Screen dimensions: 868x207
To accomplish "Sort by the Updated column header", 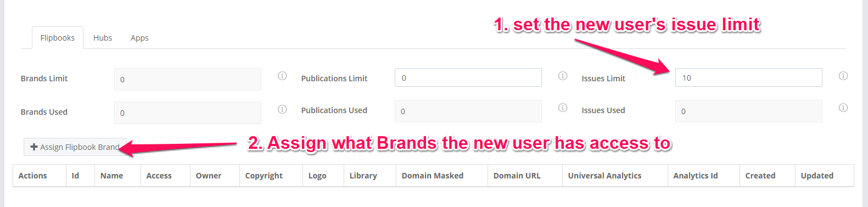I will tap(817, 176).
